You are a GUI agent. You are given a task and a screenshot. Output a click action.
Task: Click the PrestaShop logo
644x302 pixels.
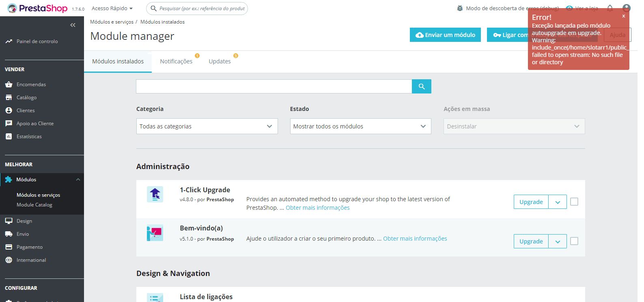click(x=37, y=8)
